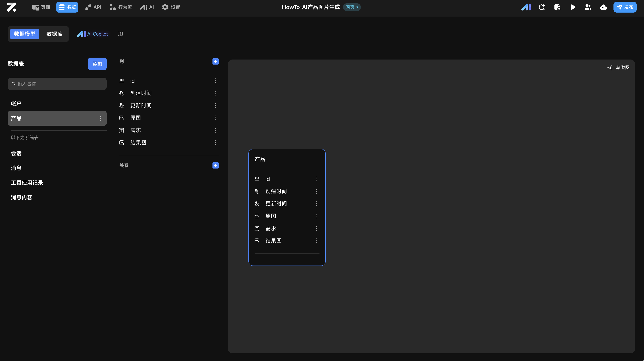
Task: Open the 行为流 tab
Action: tap(121, 7)
